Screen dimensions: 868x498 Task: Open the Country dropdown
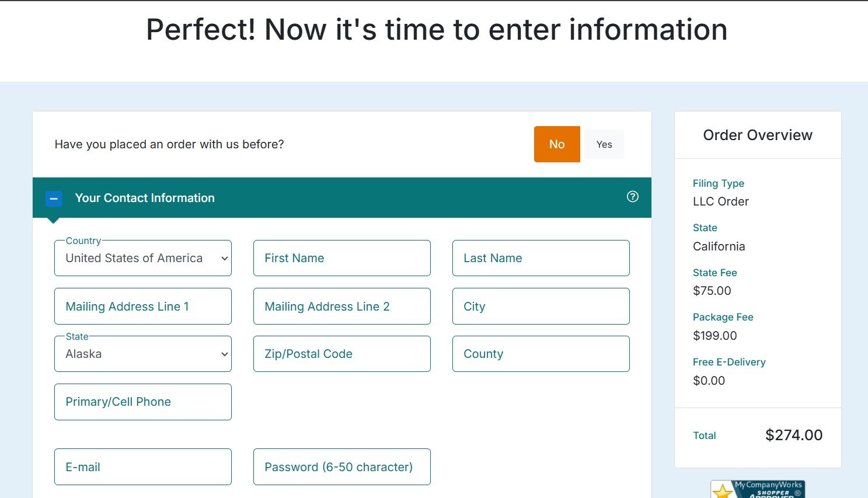click(143, 258)
